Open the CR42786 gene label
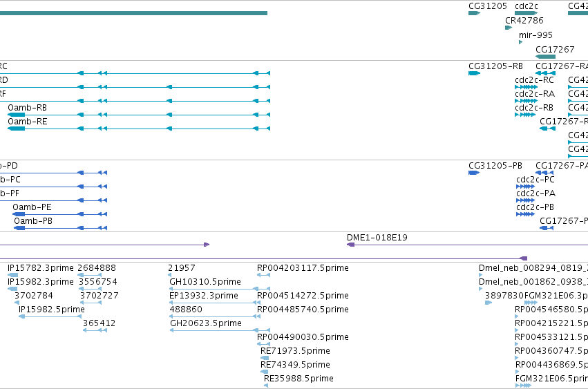The height and width of the screenshot is (389, 588). click(x=524, y=20)
